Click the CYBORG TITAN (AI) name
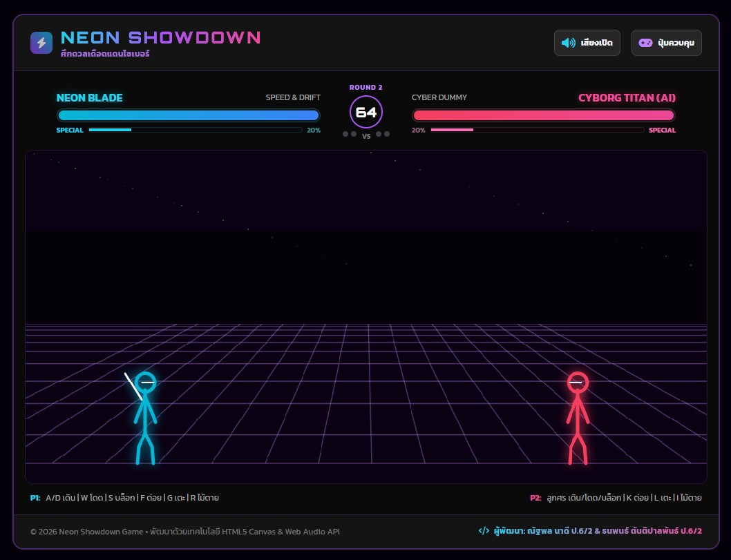This screenshot has width=731, height=560. click(627, 98)
